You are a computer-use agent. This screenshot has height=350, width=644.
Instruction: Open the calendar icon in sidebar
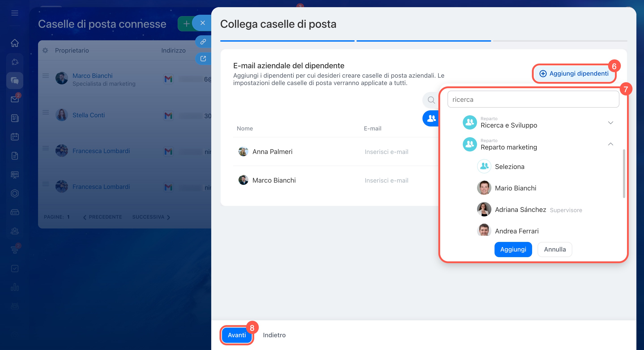[15, 137]
